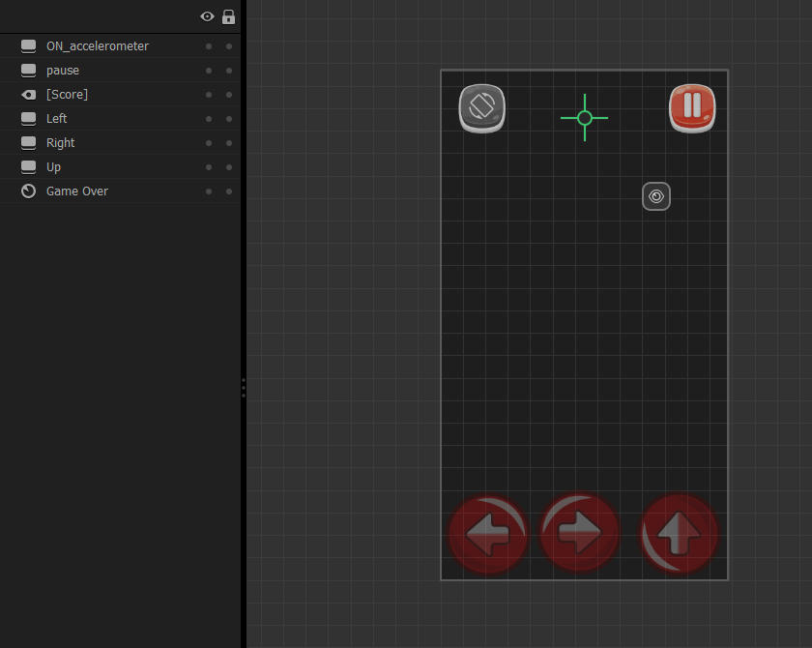Click the accelerometer rotate button on canvas
The width and height of the screenshot is (812, 648).
[481, 107]
